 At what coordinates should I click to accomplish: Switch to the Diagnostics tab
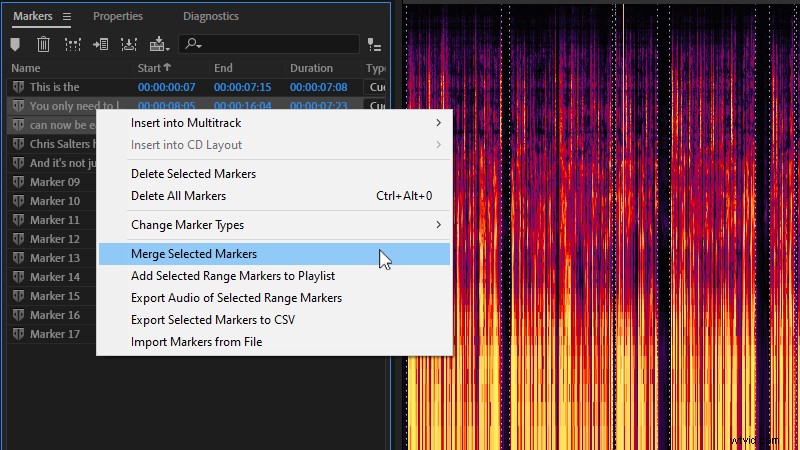pos(211,16)
